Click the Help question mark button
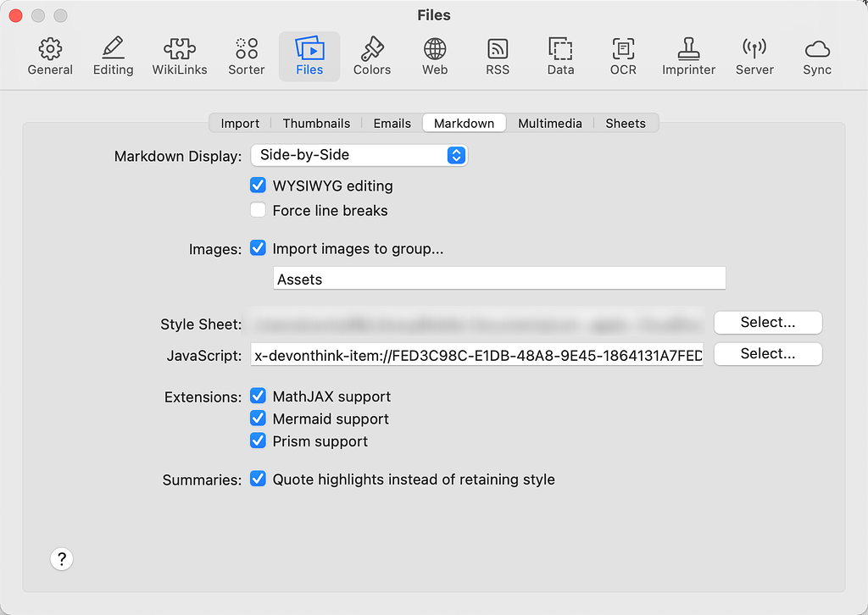Image resolution: width=868 pixels, height=615 pixels. [x=61, y=559]
